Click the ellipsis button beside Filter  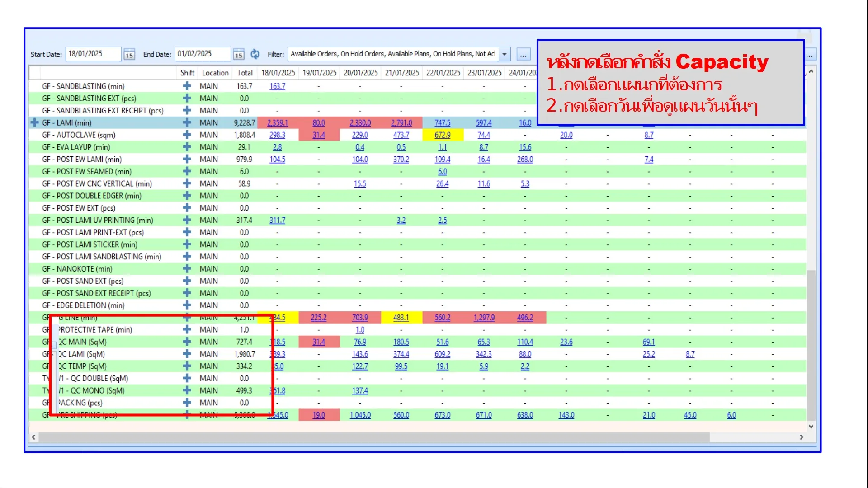click(523, 55)
